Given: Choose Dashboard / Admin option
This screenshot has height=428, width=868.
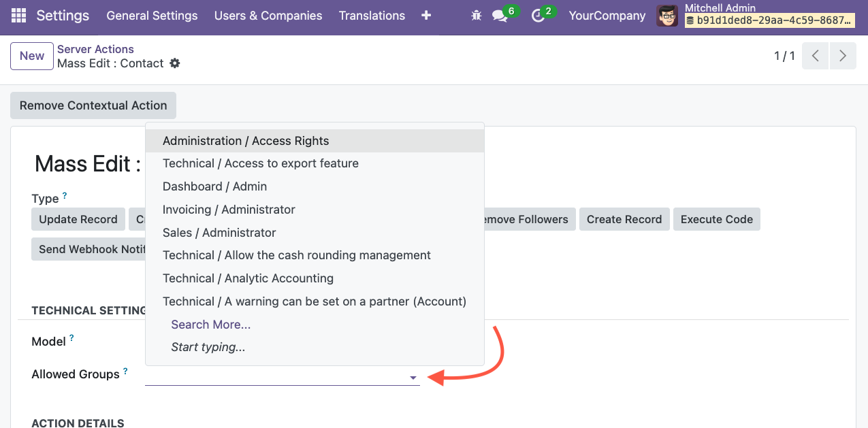Looking at the screenshot, I should [x=315, y=186].
